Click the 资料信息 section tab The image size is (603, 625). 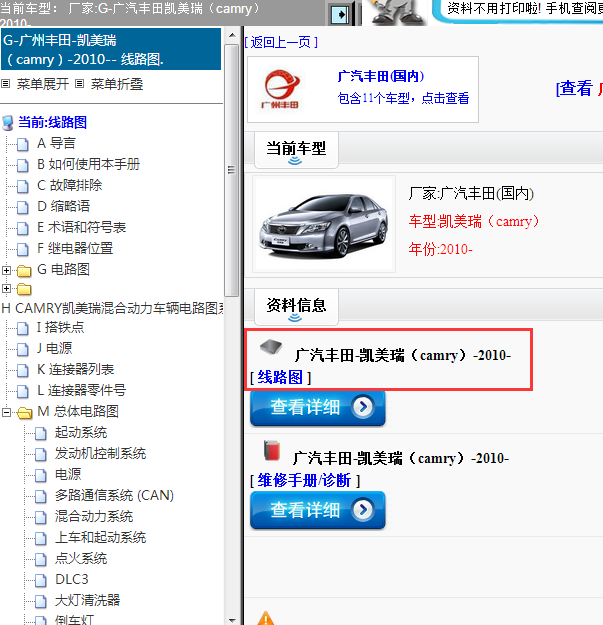(x=296, y=307)
